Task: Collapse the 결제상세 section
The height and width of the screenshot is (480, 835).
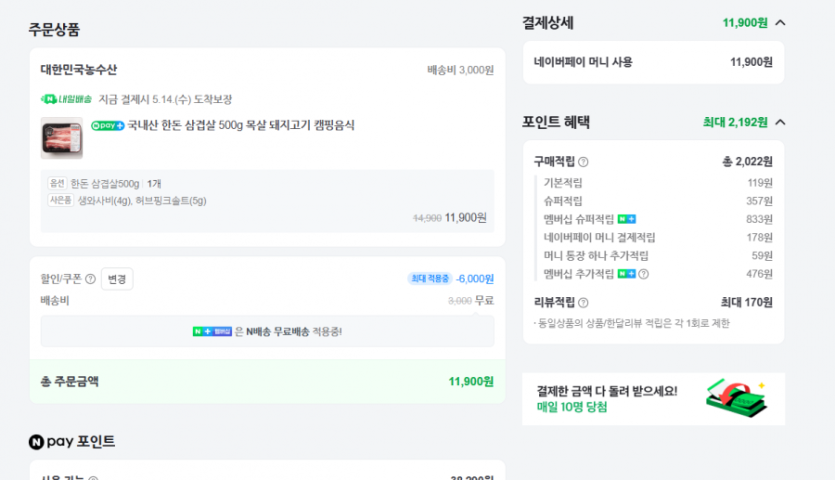Action: click(x=781, y=22)
